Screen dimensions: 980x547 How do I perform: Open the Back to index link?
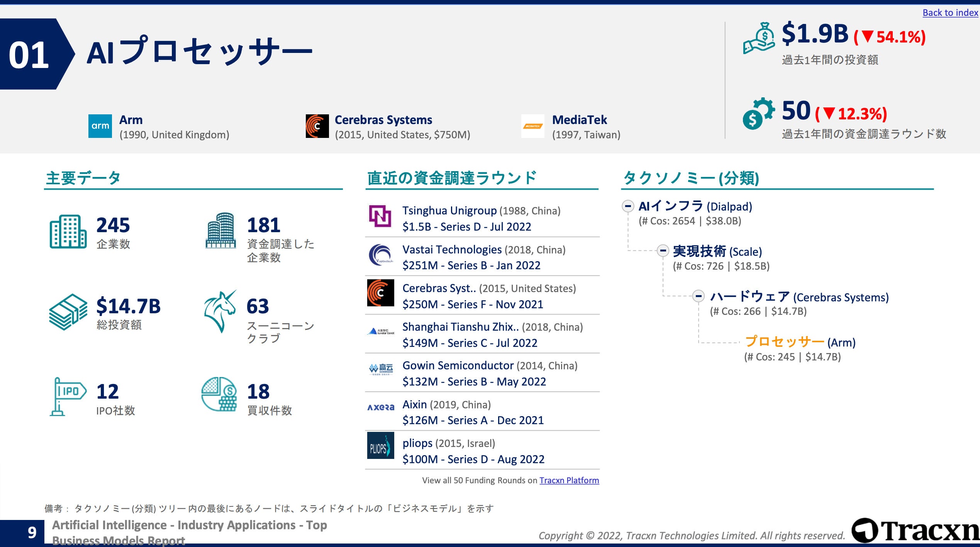(x=950, y=12)
